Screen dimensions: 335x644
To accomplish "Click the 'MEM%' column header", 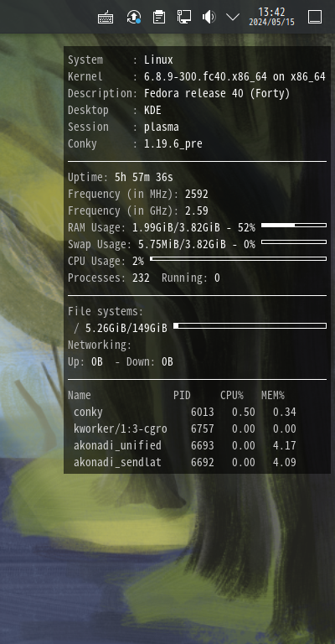I will [273, 396].
